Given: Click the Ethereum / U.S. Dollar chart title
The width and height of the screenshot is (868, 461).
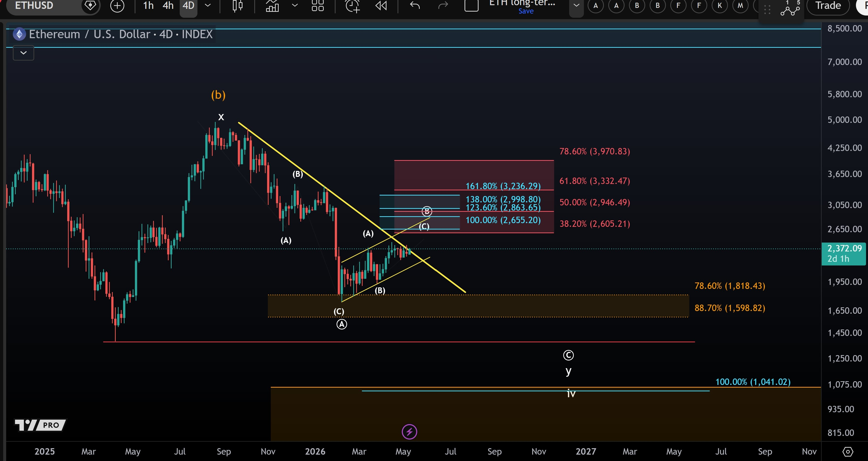Looking at the screenshot, I should [121, 34].
